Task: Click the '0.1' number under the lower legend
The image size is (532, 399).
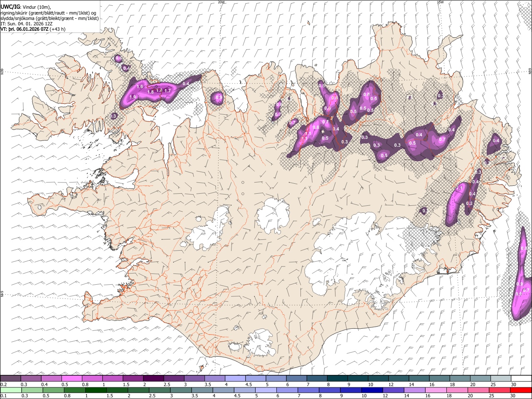Action: click(3, 396)
